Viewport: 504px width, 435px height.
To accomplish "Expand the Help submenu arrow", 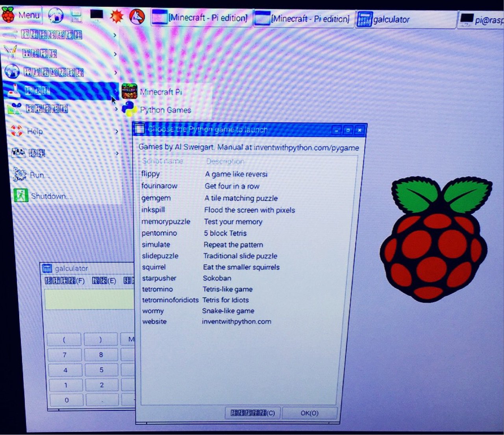I will pyautogui.click(x=117, y=131).
